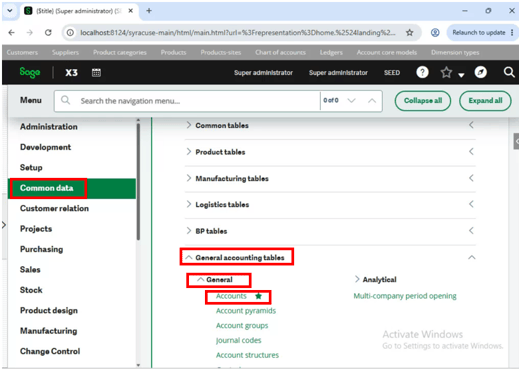Go to previous search result up chevron
The width and height of the screenshot is (519, 369).
click(372, 100)
